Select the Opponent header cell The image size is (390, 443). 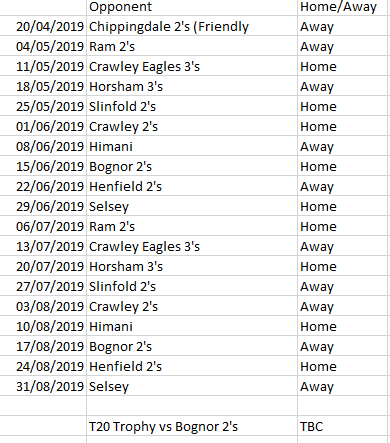tap(192, 7)
